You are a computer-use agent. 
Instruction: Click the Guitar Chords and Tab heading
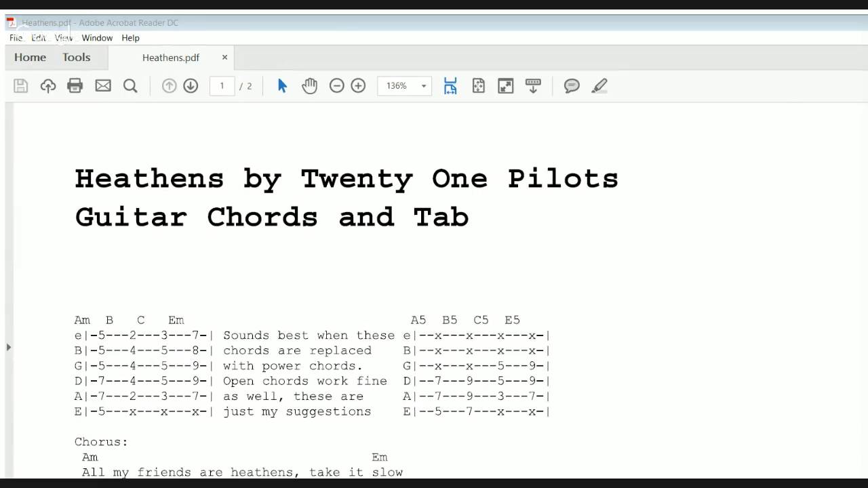pos(272,217)
